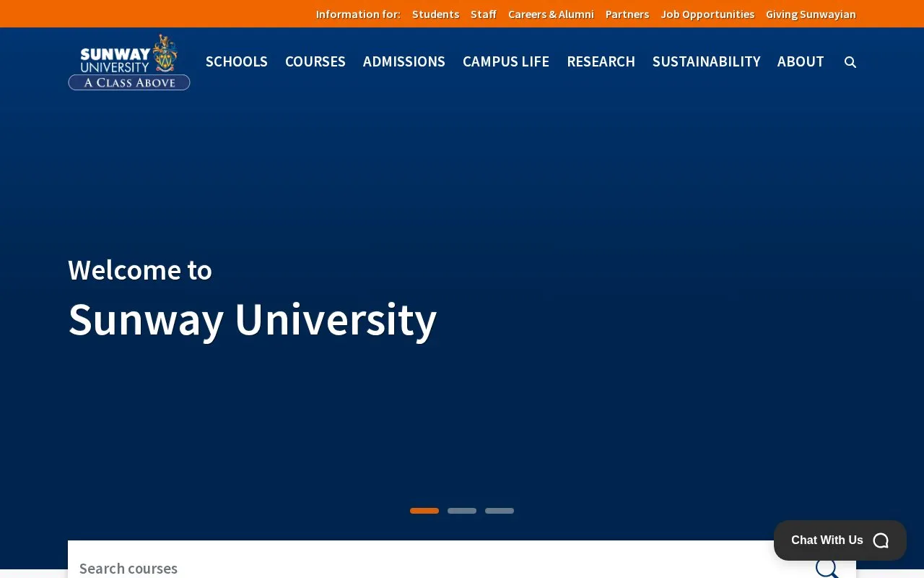The height and width of the screenshot is (578, 924).
Task: Open the Chat With Us button
Action: [840, 540]
